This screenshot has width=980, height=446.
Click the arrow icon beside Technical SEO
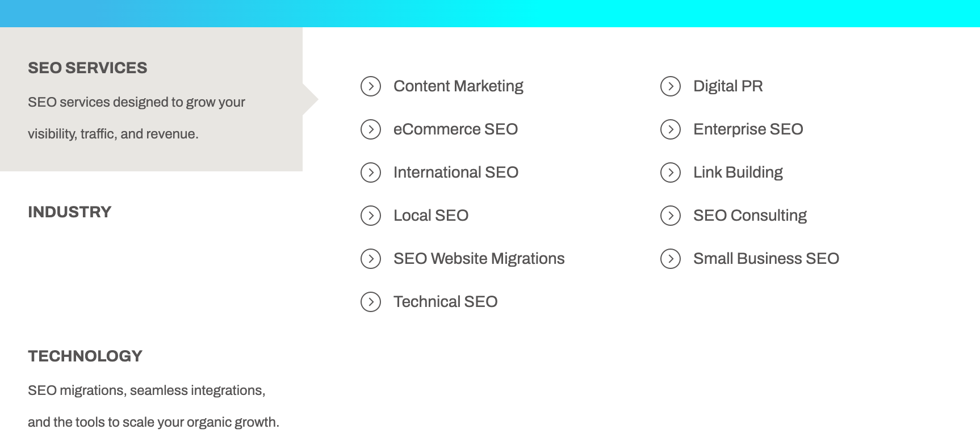coord(371,302)
